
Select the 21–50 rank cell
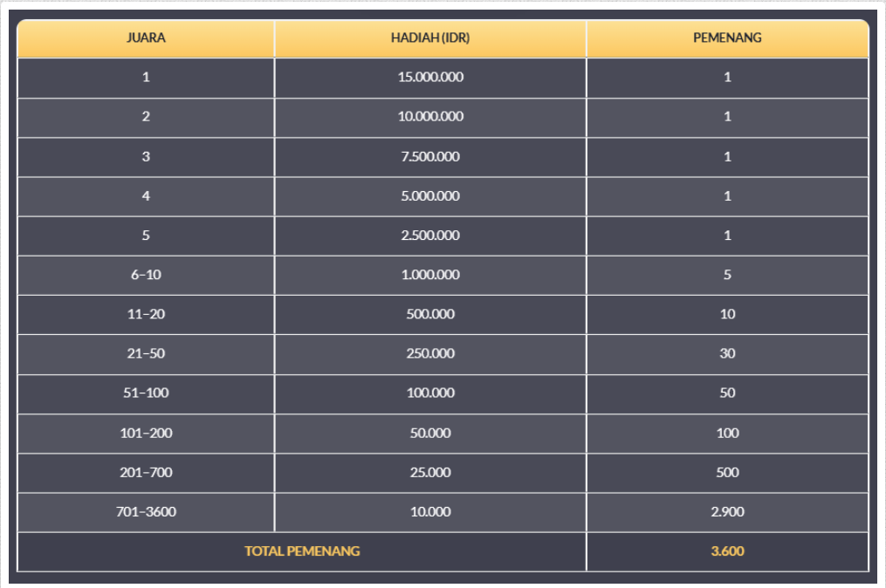tap(146, 353)
